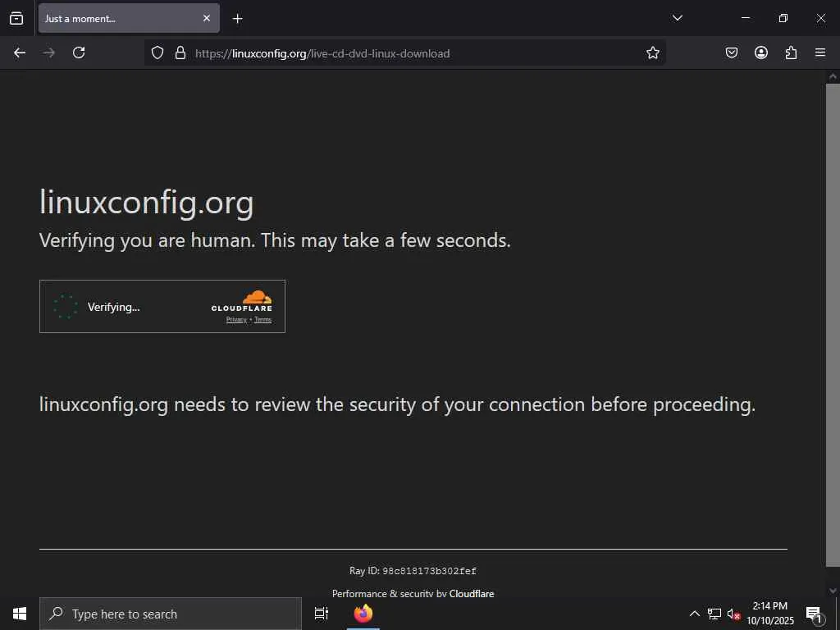Open the Cloudflare Terms link
The width and height of the screenshot is (840, 630).
[x=262, y=320]
